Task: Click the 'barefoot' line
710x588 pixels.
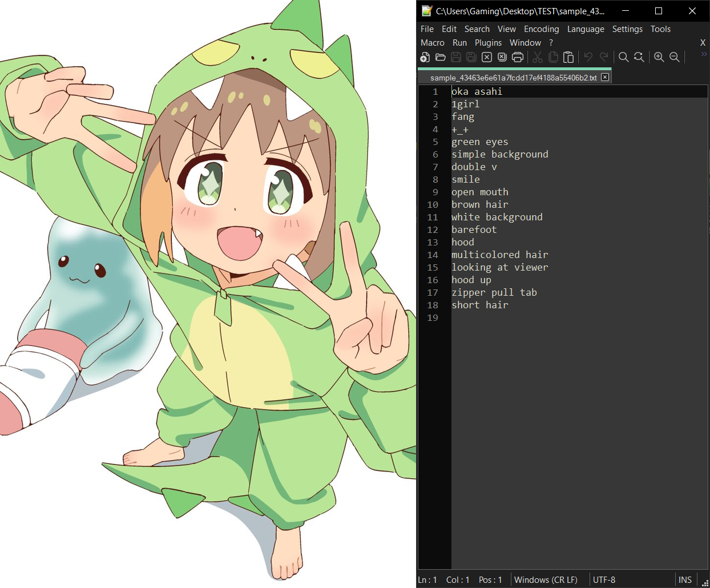Action: click(x=474, y=229)
